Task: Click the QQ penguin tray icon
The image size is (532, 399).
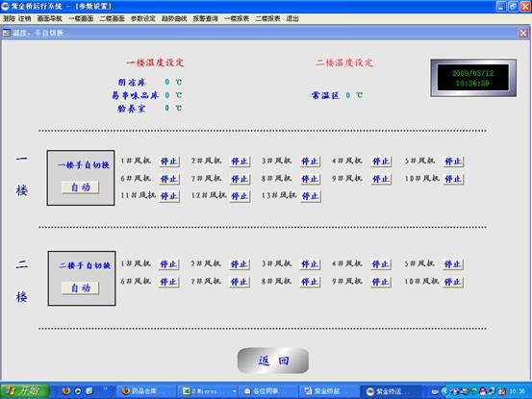Action: (x=482, y=391)
